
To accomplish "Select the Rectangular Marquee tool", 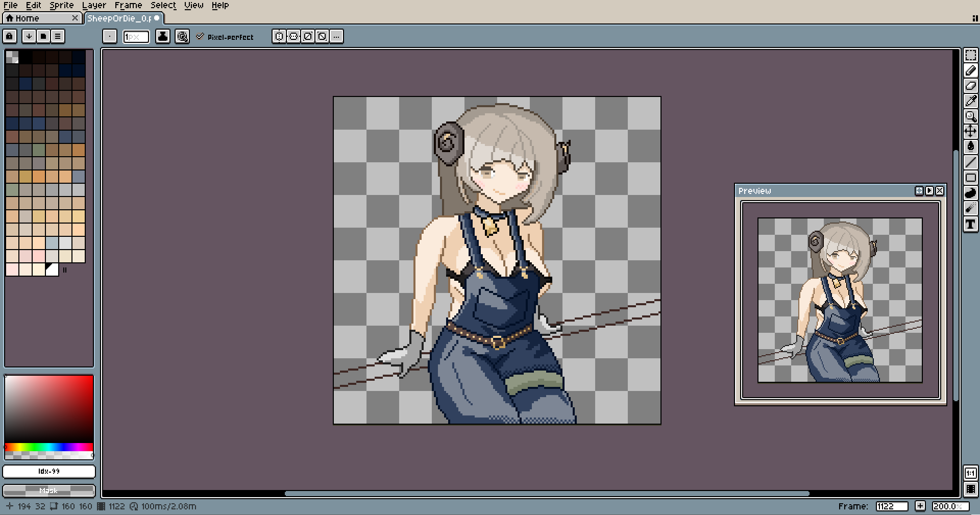I will 971,56.
